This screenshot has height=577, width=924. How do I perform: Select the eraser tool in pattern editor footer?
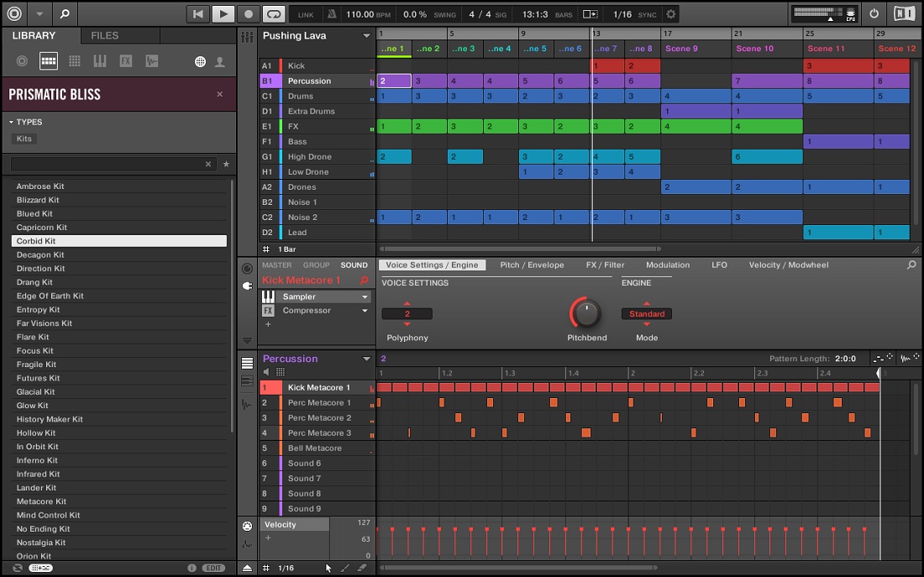pyautogui.click(x=363, y=569)
